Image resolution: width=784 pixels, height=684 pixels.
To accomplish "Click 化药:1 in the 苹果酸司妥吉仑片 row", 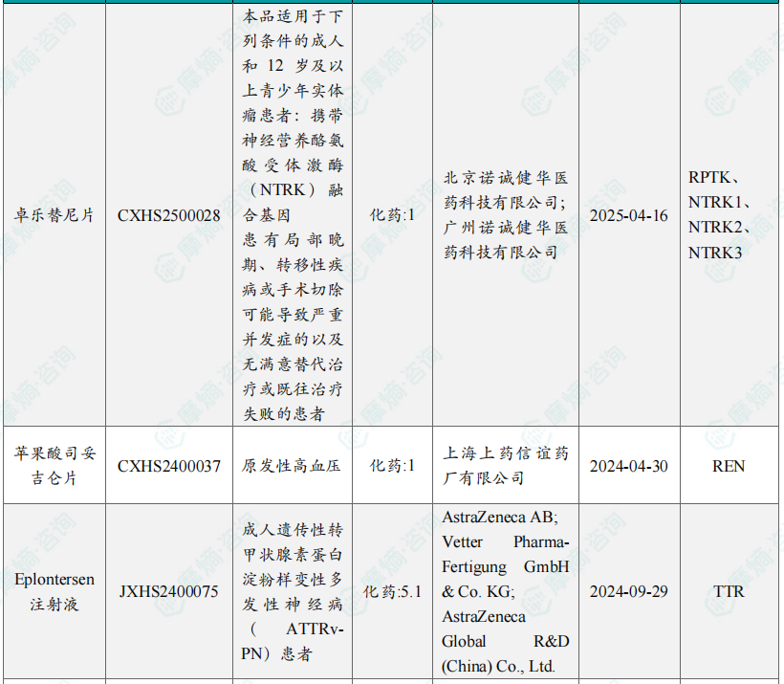I will pyautogui.click(x=392, y=466).
